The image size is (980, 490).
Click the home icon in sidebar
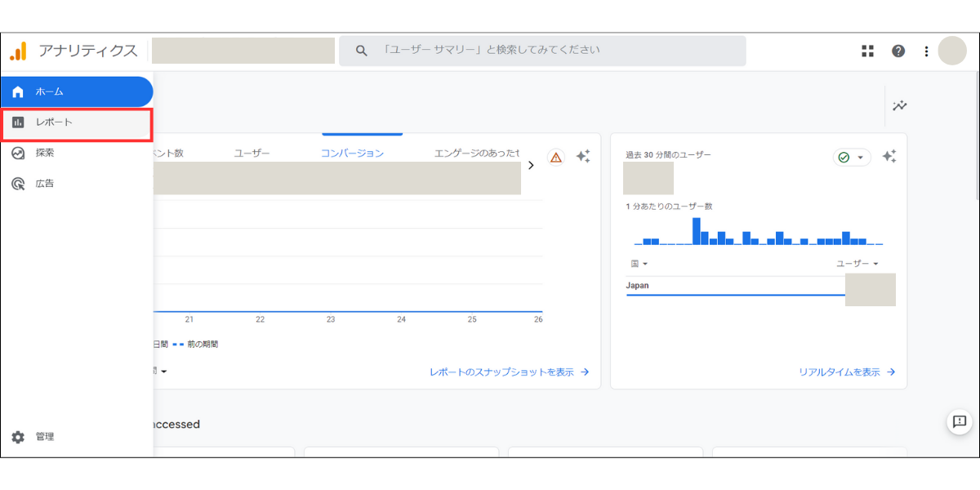point(18,91)
